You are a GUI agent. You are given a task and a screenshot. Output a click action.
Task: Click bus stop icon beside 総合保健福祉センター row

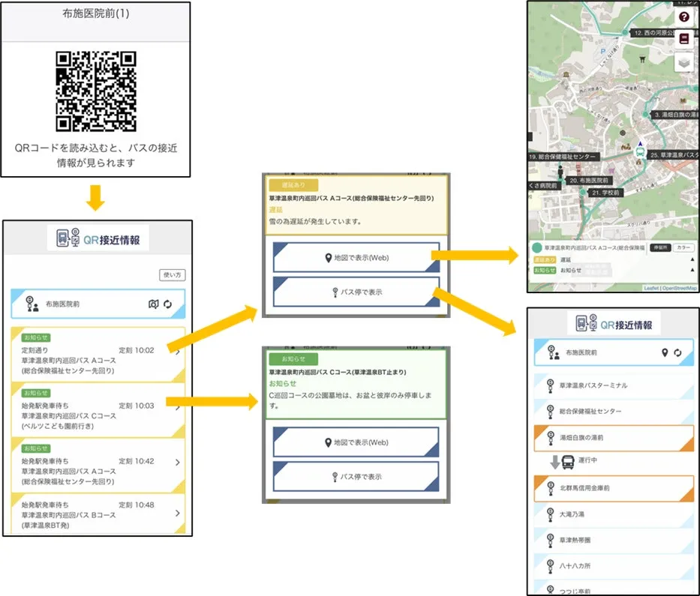551,412
